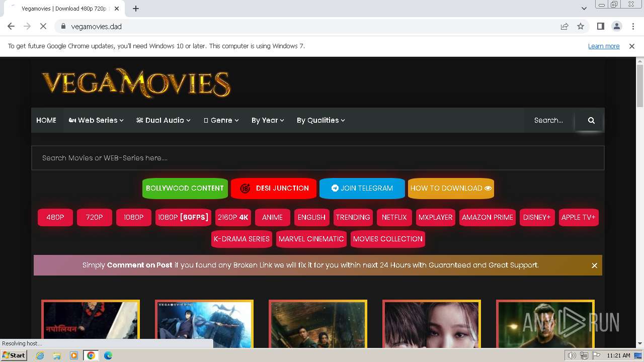Filter by 1080P quality

coord(134,217)
